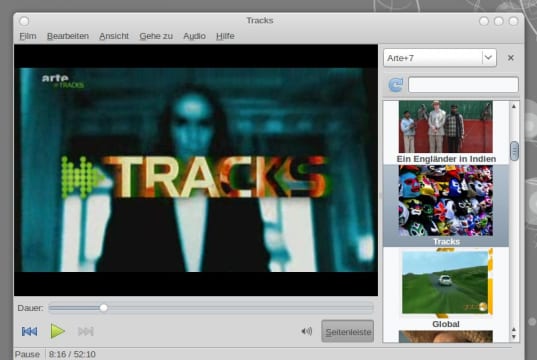This screenshot has width=537, height=360.
Task: Click the skip-forward next chapter icon
Action: coord(86,331)
